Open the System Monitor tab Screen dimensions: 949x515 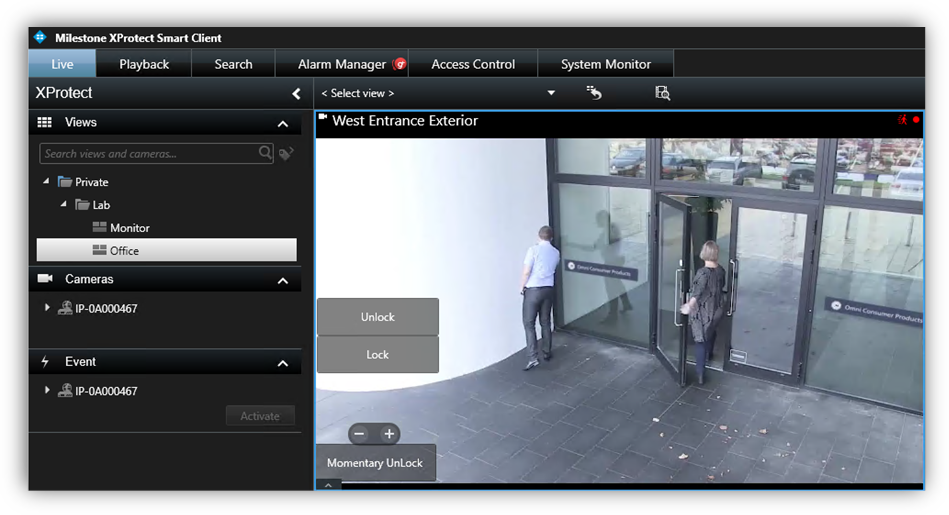pyautogui.click(x=605, y=64)
